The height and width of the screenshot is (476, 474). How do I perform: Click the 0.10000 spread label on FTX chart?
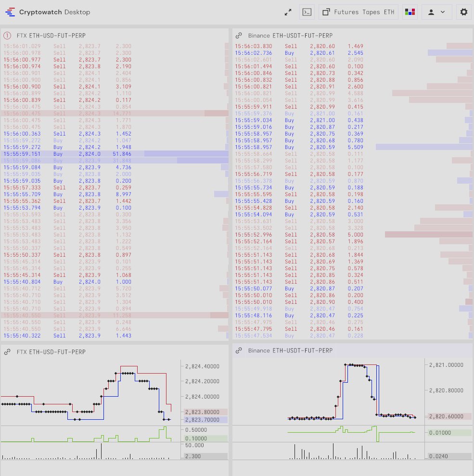(205, 438)
